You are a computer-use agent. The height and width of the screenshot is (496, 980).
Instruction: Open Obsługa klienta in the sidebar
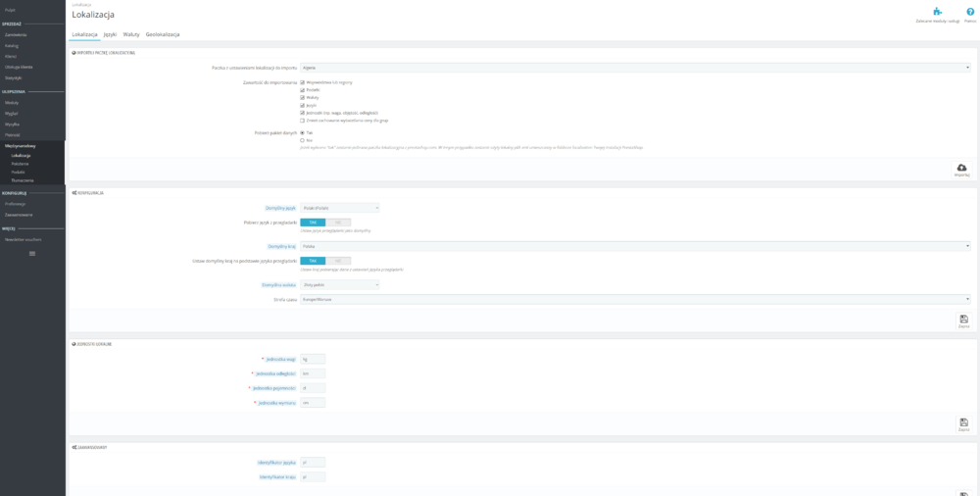tap(19, 67)
